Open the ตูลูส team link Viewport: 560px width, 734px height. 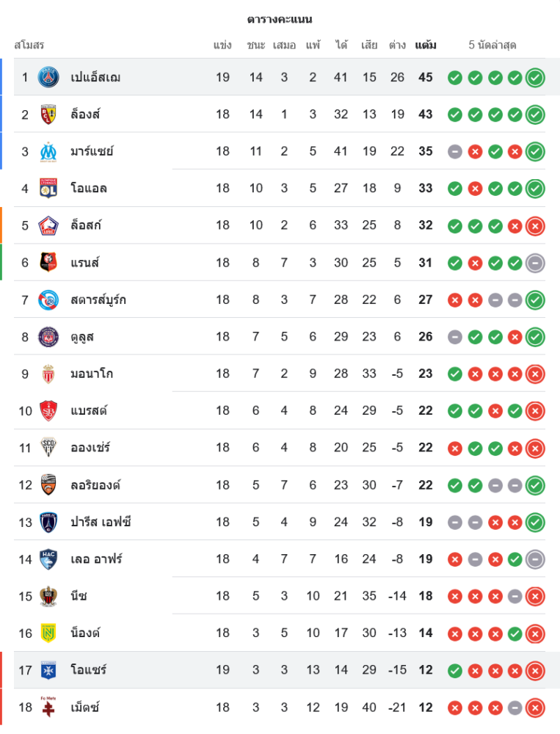coord(82,337)
